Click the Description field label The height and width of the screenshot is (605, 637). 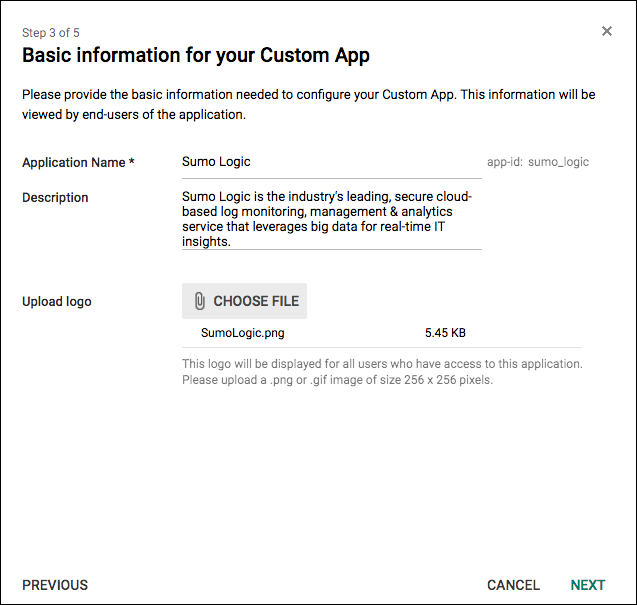coord(55,198)
